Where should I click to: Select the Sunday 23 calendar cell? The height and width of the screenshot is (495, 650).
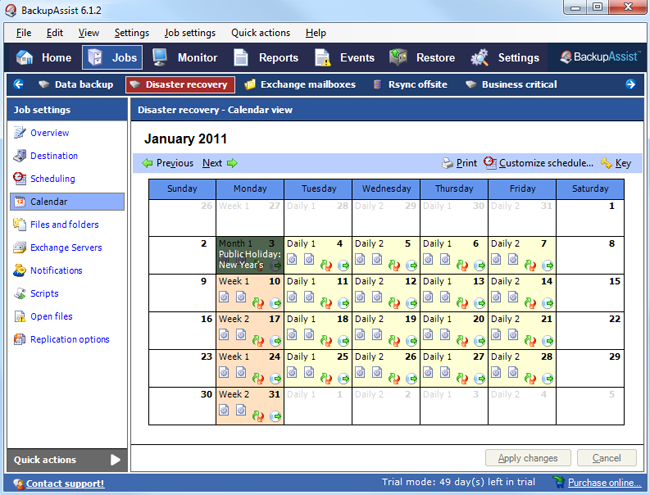(182, 369)
